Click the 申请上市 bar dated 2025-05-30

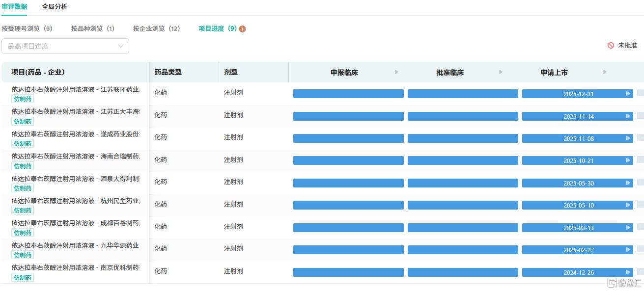pos(577,183)
